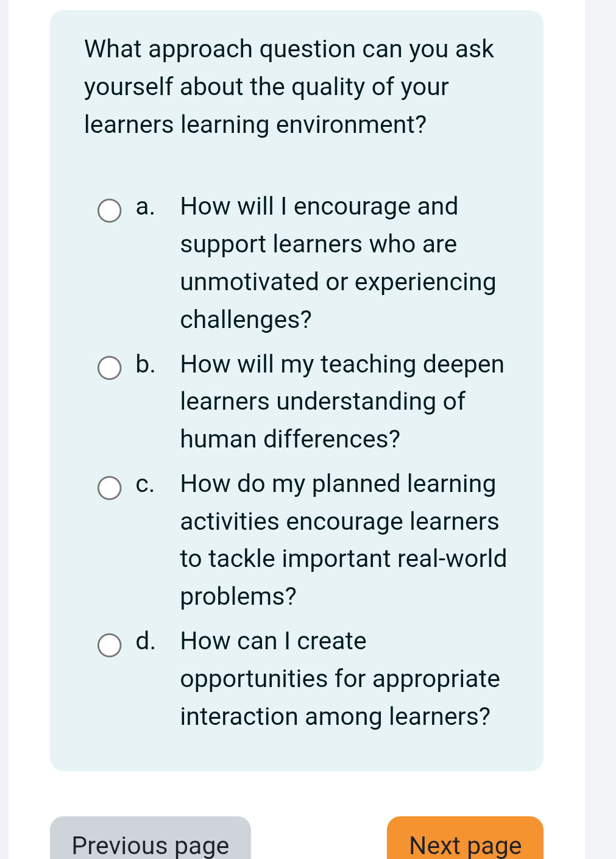Select radio option a about supporting unmotivated learners

click(x=109, y=211)
